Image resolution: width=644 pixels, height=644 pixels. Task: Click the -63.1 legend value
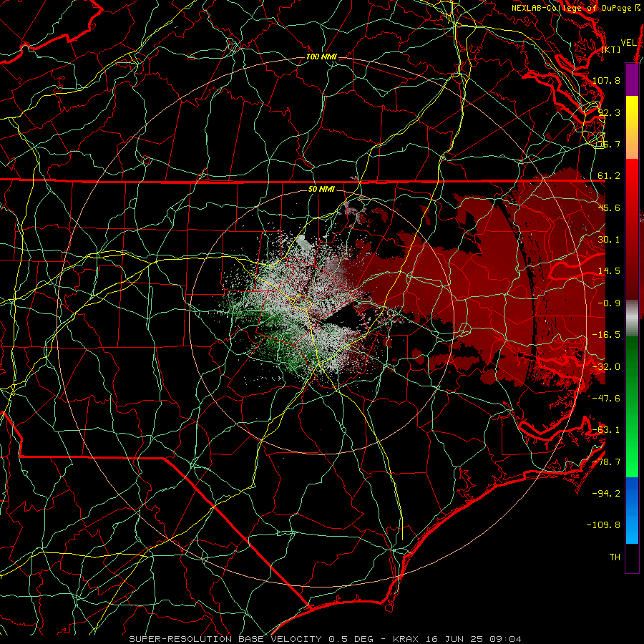(x=606, y=430)
